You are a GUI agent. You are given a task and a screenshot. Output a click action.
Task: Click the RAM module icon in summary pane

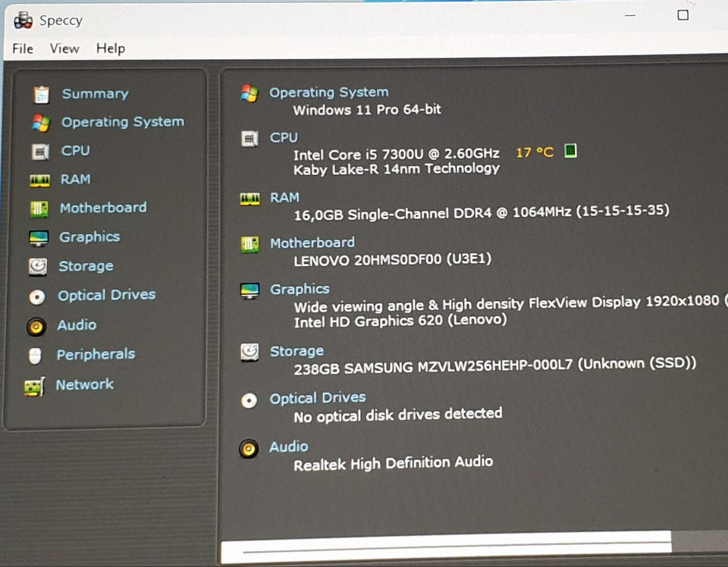point(250,199)
